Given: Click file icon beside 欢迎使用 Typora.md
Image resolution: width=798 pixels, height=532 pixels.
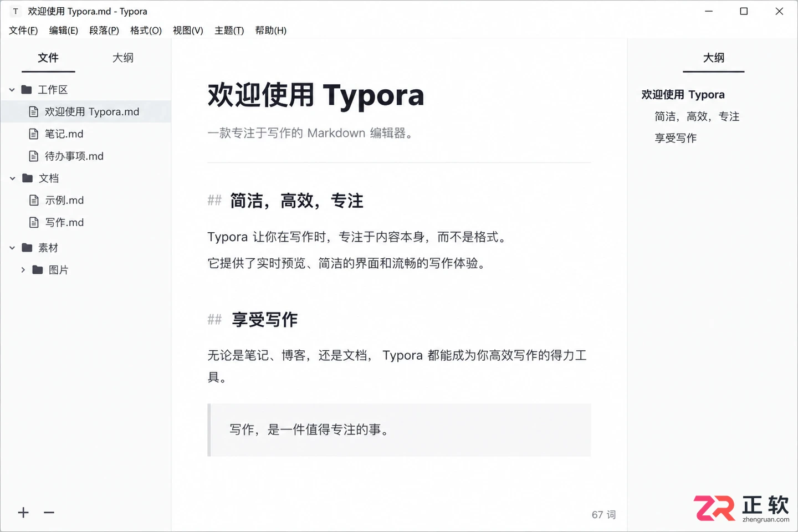Looking at the screenshot, I should [x=34, y=112].
